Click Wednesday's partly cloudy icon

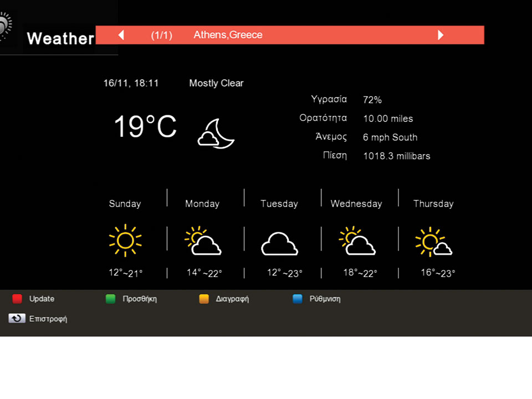(x=357, y=241)
